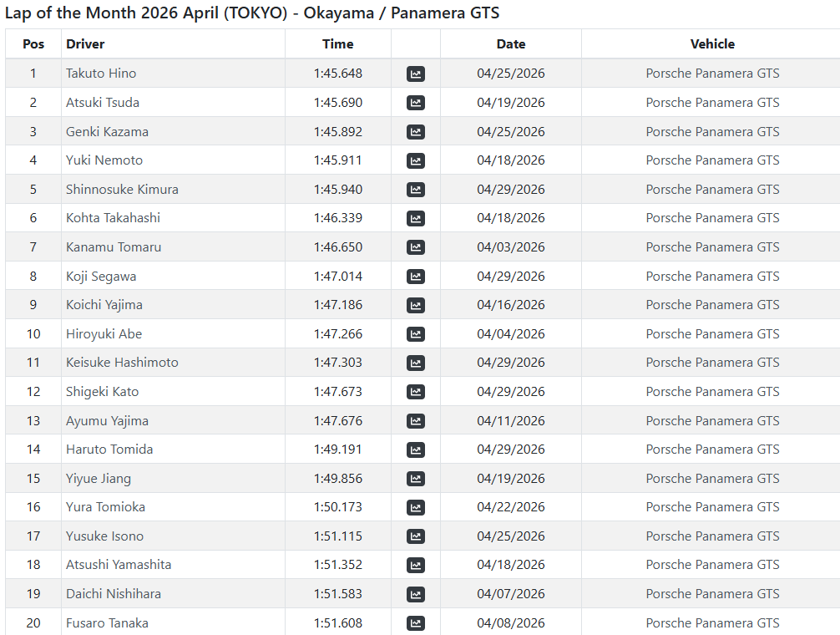Click driver name Yuki Nemoto
This screenshot has height=635, width=840.
(104, 160)
